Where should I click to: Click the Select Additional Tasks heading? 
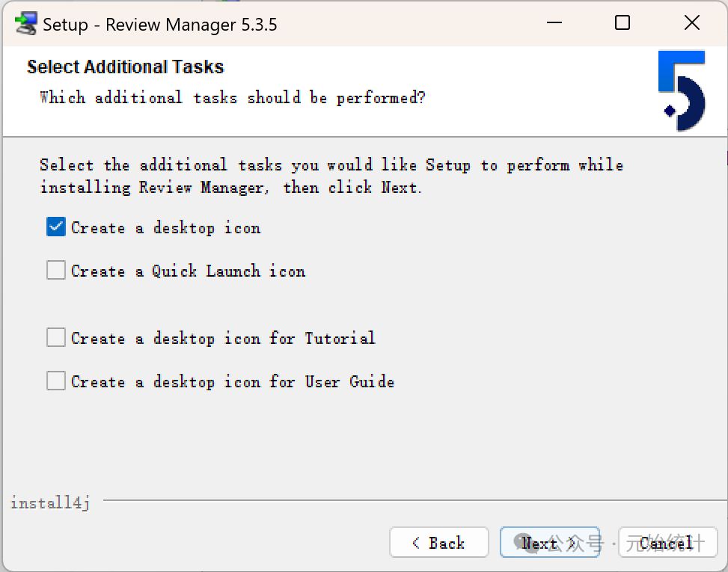(x=125, y=67)
